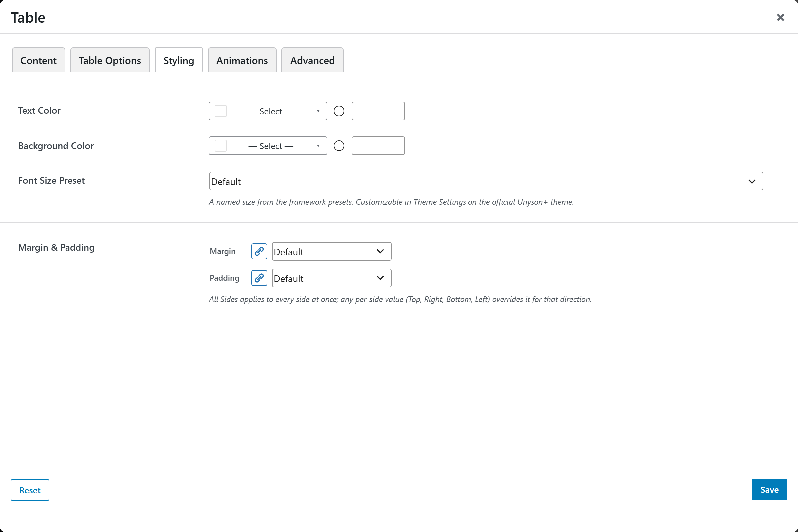This screenshot has height=532, width=798.
Task: Click the Margin & Padding label
Action: click(x=56, y=247)
